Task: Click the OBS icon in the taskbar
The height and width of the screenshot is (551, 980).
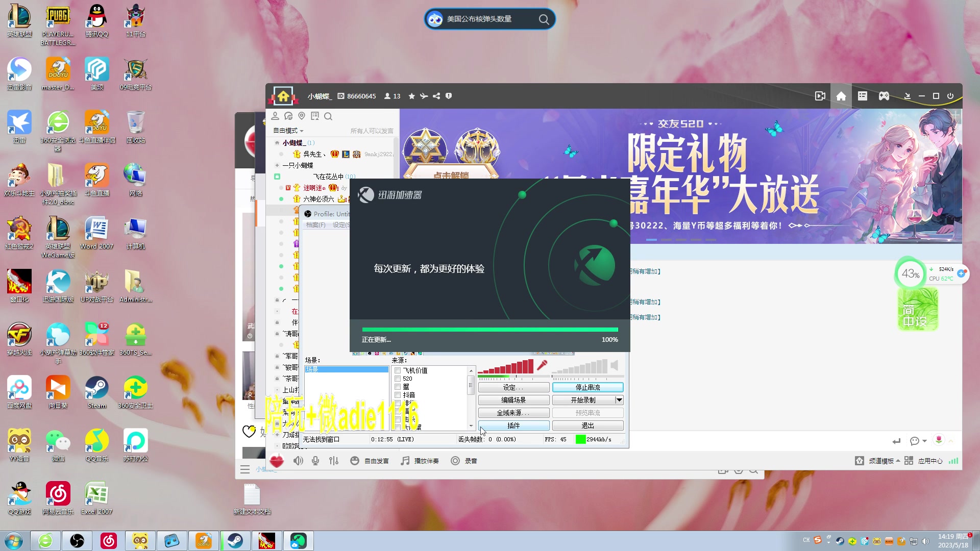Action: [x=77, y=541]
